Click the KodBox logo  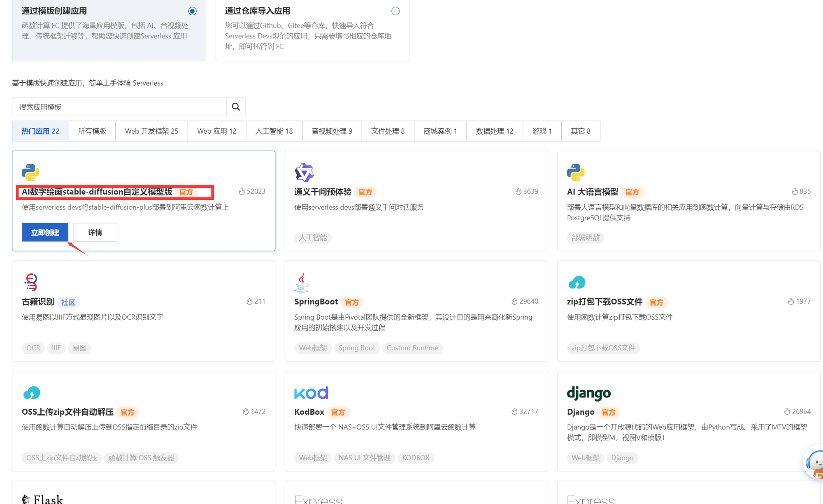(x=312, y=393)
